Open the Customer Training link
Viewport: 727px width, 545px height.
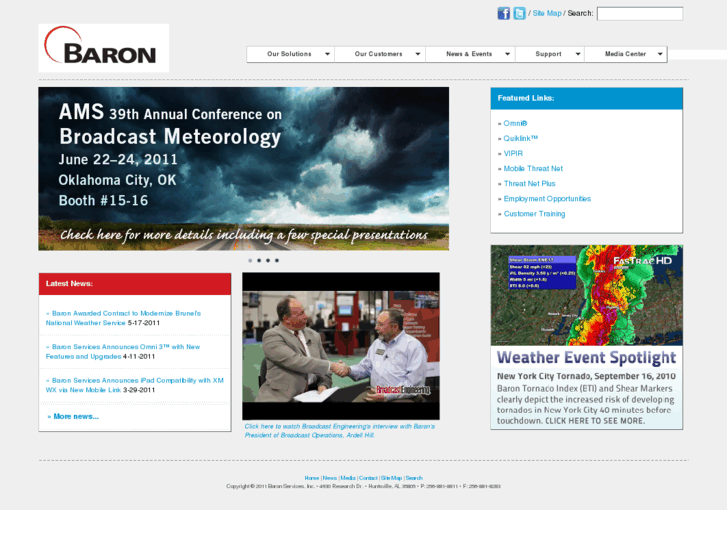pos(535,214)
